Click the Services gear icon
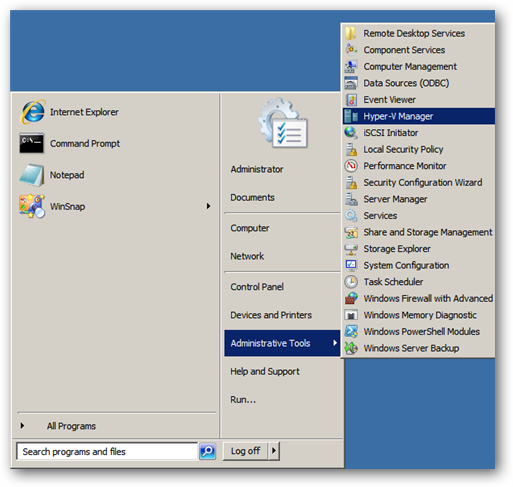This screenshot has height=487, width=513. 351,216
